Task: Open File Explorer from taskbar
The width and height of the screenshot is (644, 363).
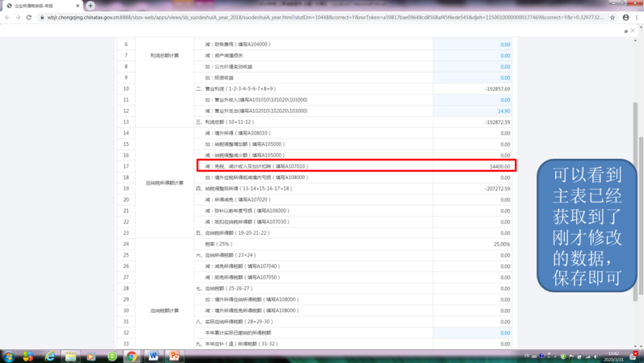Action: click(x=70, y=356)
